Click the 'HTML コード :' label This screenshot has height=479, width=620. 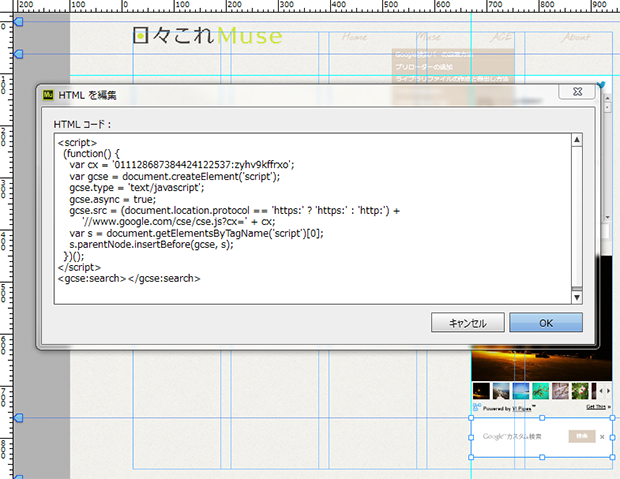82,124
